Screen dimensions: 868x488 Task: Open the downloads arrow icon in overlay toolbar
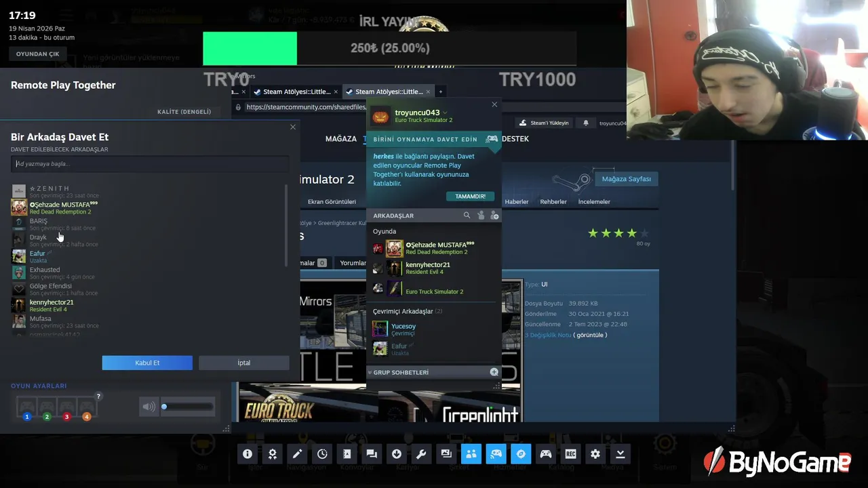click(397, 454)
